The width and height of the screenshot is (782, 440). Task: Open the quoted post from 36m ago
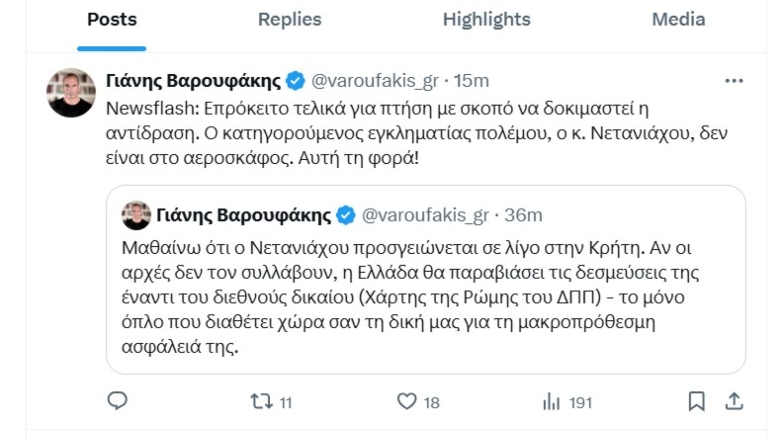coord(425,290)
